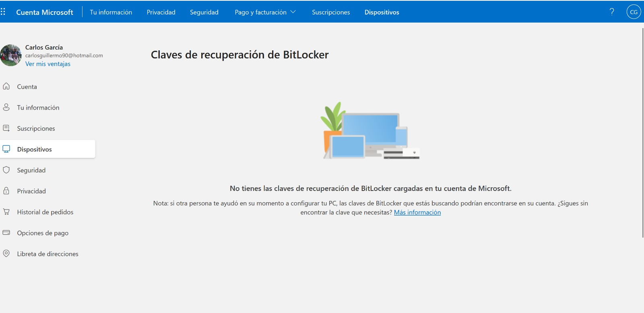
Task: Click Carlos García profile photo
Action: [x=11, y=55]
